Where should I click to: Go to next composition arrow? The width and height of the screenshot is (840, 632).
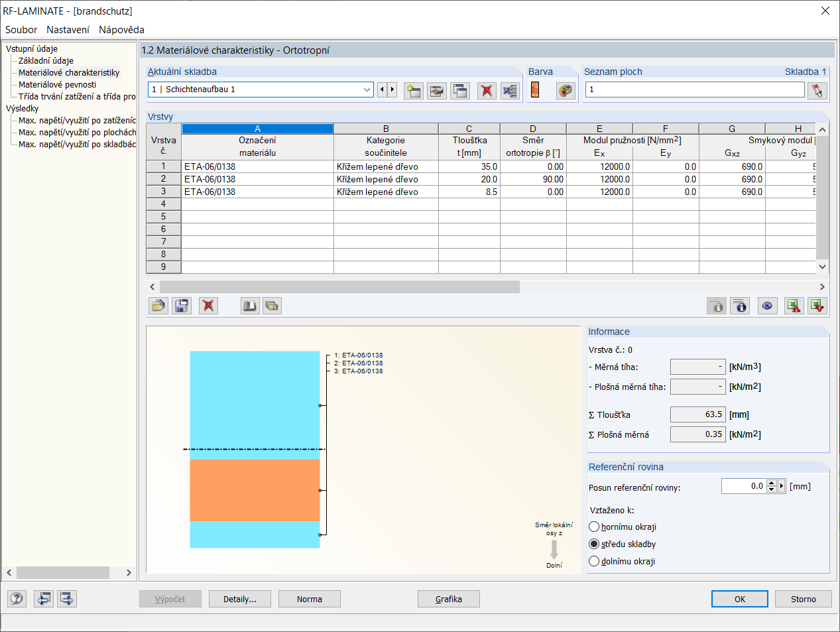pos(392,90)
